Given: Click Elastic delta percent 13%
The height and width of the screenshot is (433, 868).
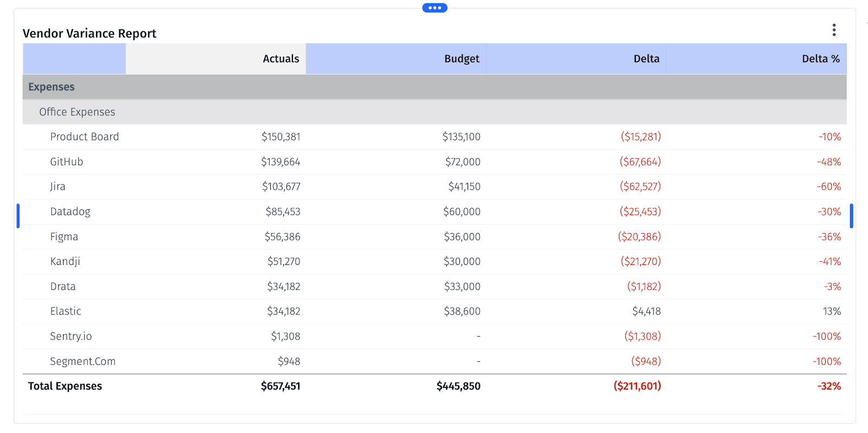Looking at the screenshot, I should click(832, 311).
